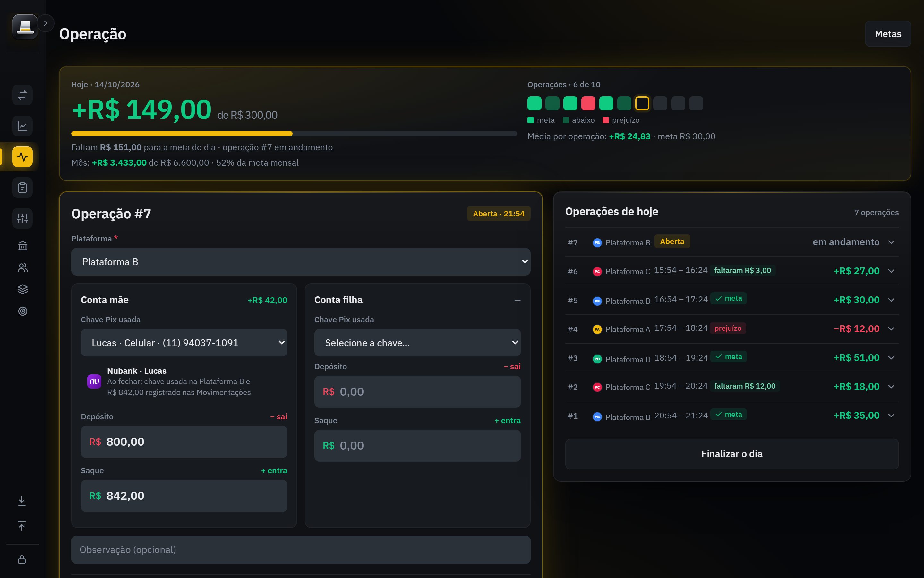
Task: Click the +R$ 51,00 result value
Action: 856,358
